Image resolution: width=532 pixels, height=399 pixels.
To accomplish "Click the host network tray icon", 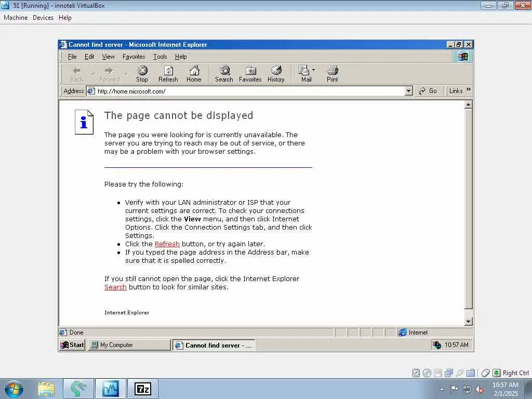I will coord(467,390).
